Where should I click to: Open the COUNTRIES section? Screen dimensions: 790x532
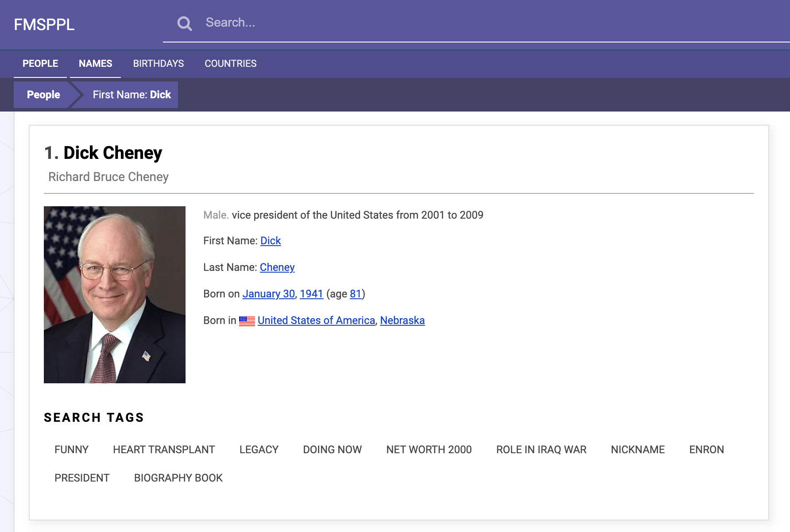click(230, 63)
